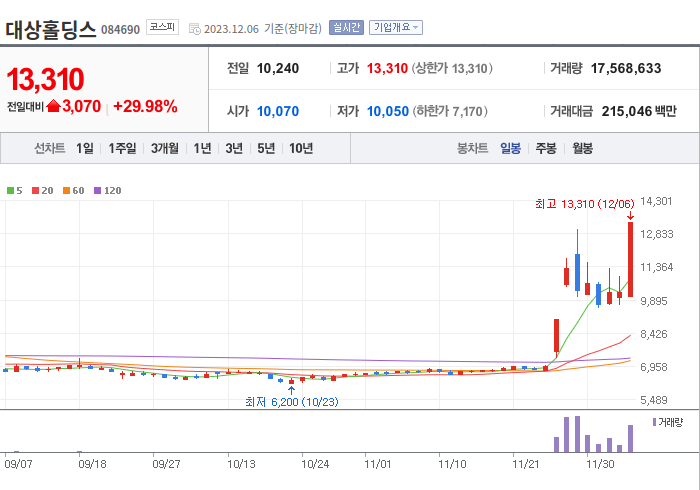The width and height of the screenshot is (700, 490).
Task: Click the current price 13,310
Action: [x=45, y=79]
